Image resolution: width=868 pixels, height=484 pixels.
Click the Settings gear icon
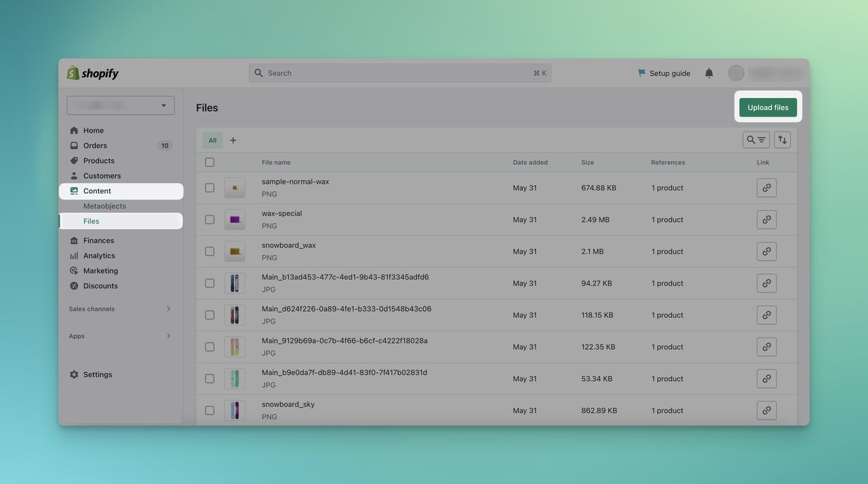(x=74, y=374)
